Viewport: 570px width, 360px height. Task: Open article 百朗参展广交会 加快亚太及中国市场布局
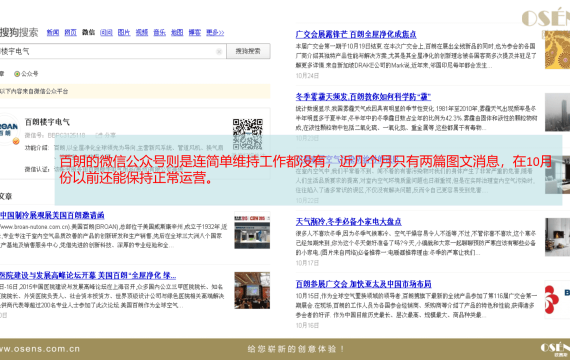pyautogui.click(x=364, y=284)
